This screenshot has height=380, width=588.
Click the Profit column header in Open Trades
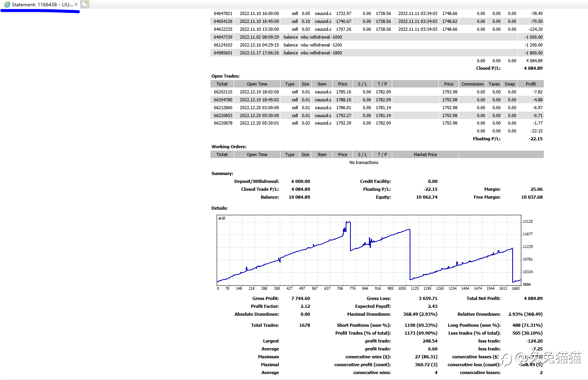point(531,84)
